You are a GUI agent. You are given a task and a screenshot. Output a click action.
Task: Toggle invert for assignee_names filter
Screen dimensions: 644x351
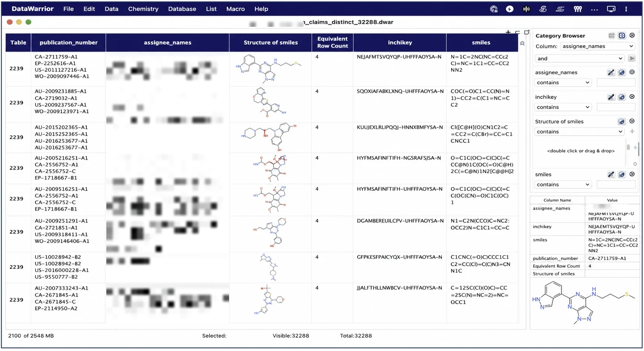pyautogui.click(x=622, y=73)
